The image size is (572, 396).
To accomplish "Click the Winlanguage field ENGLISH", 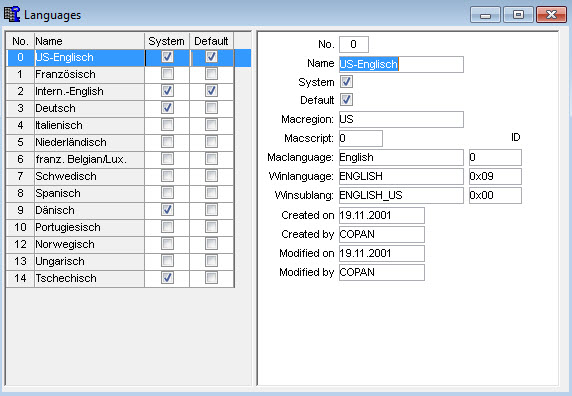I will click(x=401, y=176).
